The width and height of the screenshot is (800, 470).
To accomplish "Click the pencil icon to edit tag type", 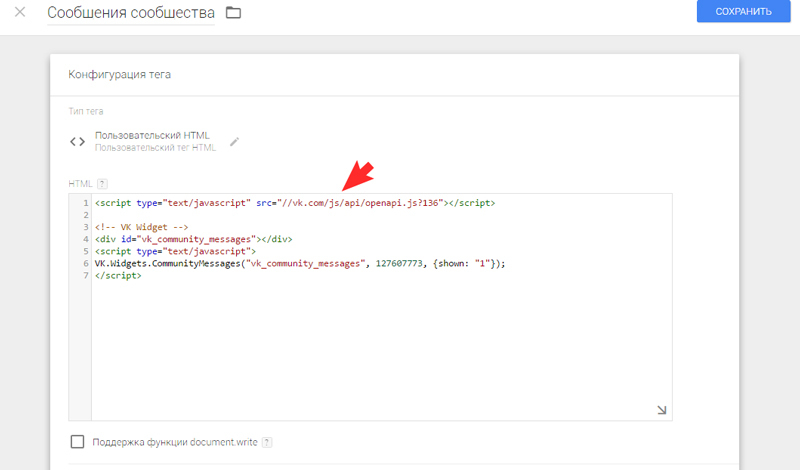I will [234, 142].
